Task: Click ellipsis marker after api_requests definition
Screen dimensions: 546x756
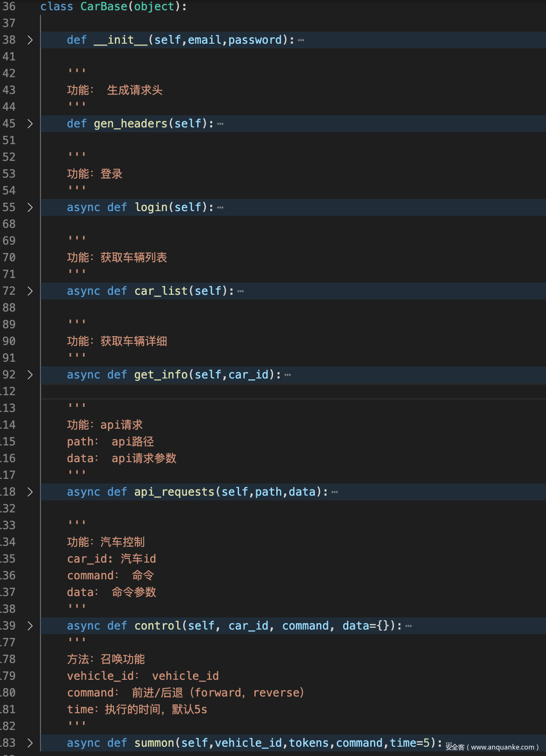Action: click(335, 492)
